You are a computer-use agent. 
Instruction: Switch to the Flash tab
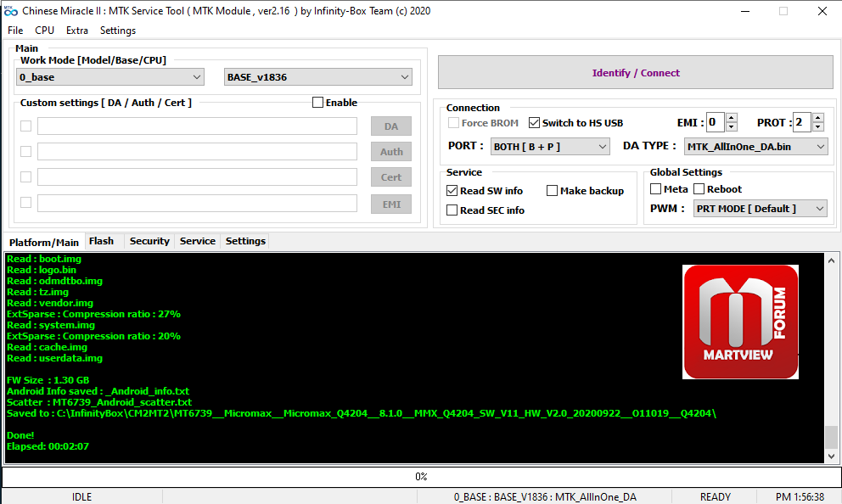pyautogui.click(x=102, y=241)
